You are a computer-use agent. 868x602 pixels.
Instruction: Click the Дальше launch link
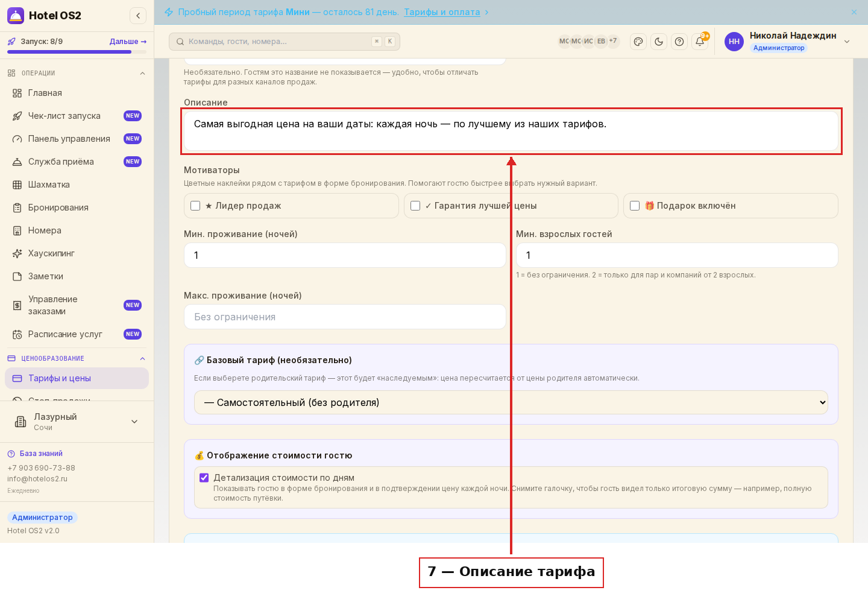128,42
